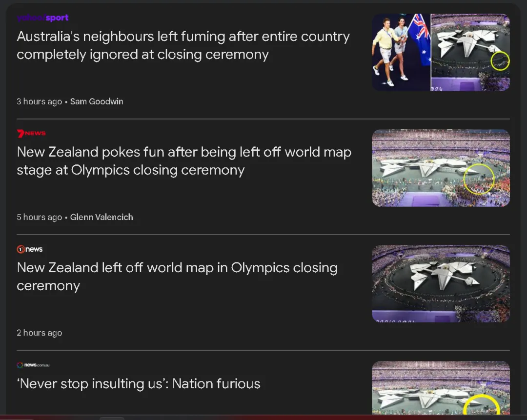527x420 pixels.
Task: Click the 7NEWS source logo
Action: (x=31, y=133)
